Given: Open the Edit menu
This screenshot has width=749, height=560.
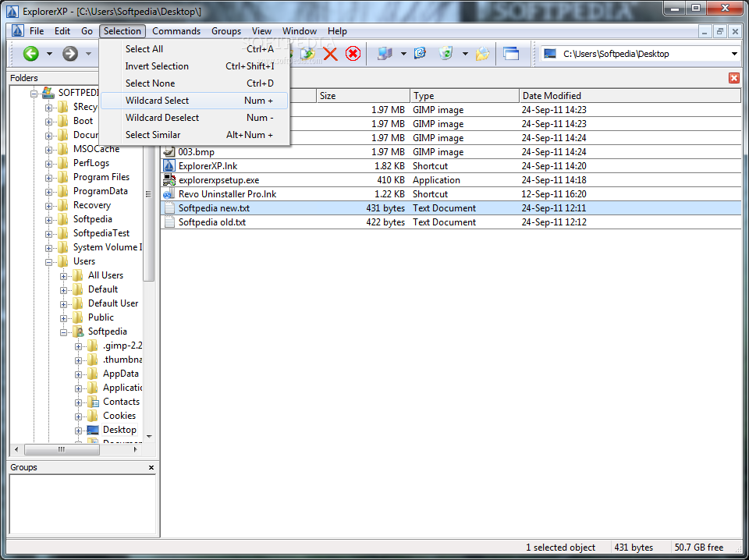Looking at the screenshot, I should [62, 31].
